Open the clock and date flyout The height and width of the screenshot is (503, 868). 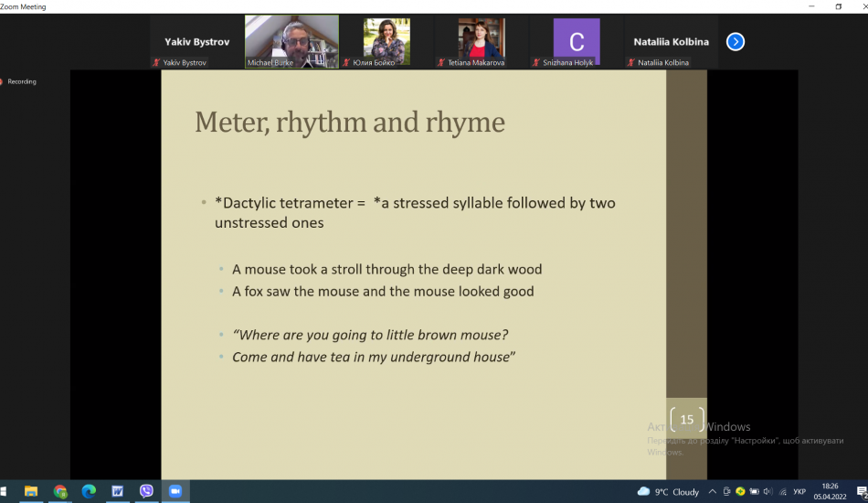click(831, 491)
